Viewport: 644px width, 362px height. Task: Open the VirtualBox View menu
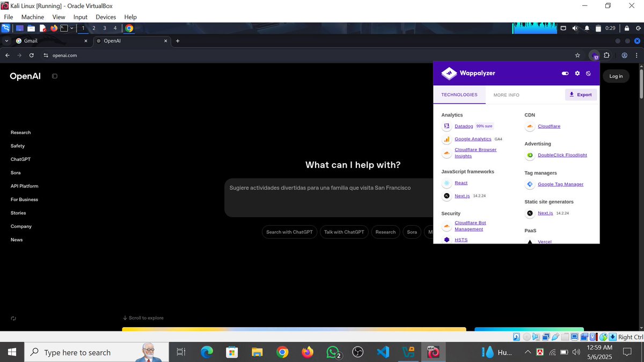(58, 17)
